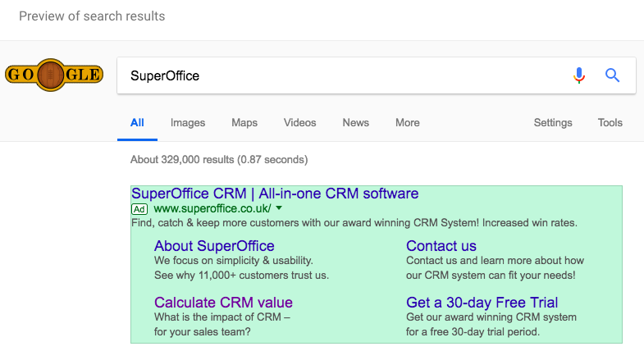Open the SuperOffice CRM ad headline
Viewport: 644px width, 351px height.
275,194
